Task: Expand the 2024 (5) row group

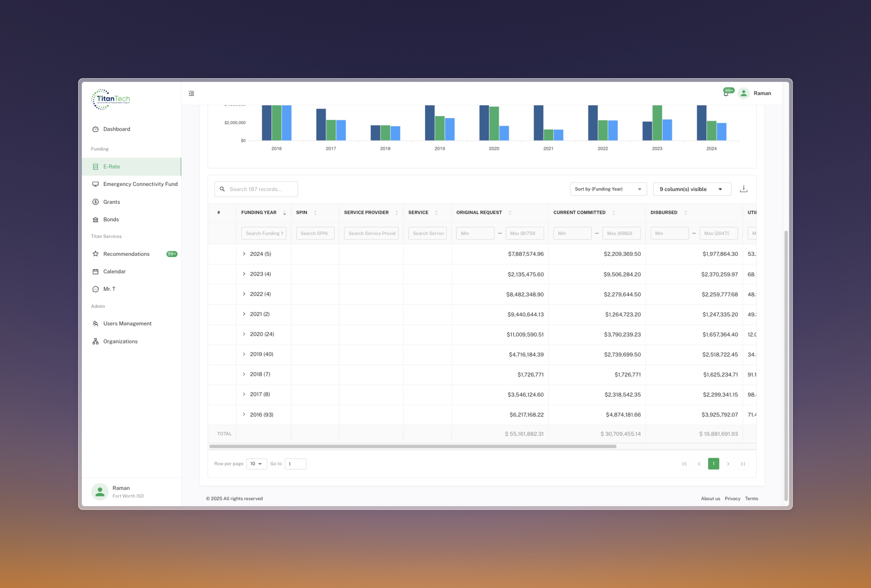Action: coord(244,254)
